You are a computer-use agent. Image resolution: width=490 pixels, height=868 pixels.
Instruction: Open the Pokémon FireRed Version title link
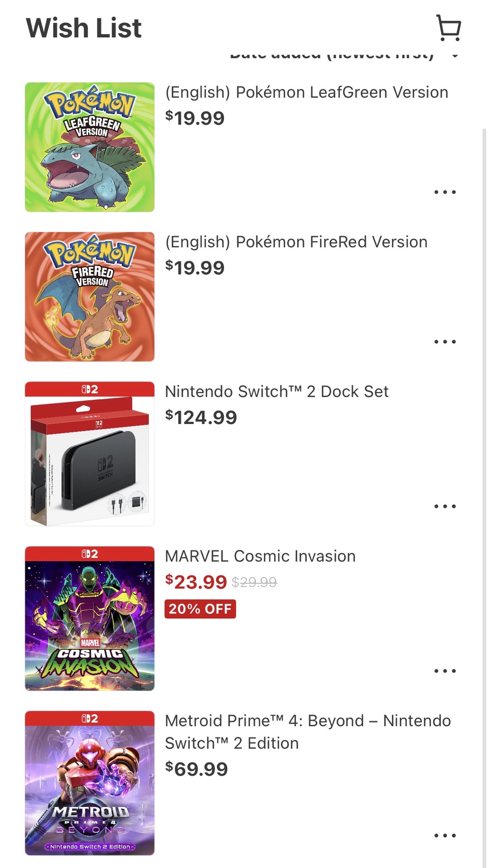296,242
